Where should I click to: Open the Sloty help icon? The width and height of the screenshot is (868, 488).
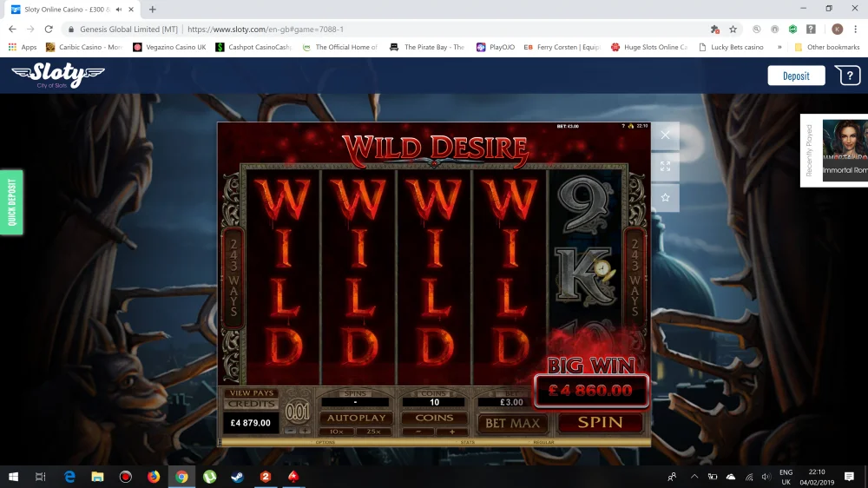click(x=848, y=76)
